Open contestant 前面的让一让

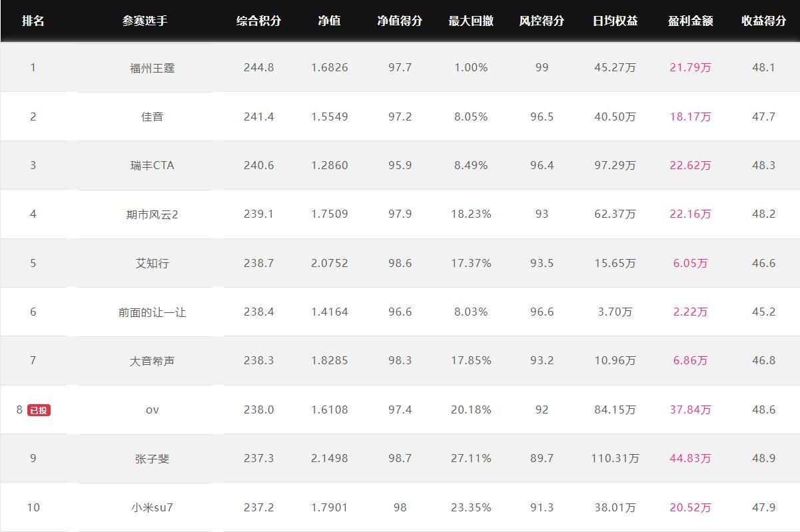[x=153, y=312]
